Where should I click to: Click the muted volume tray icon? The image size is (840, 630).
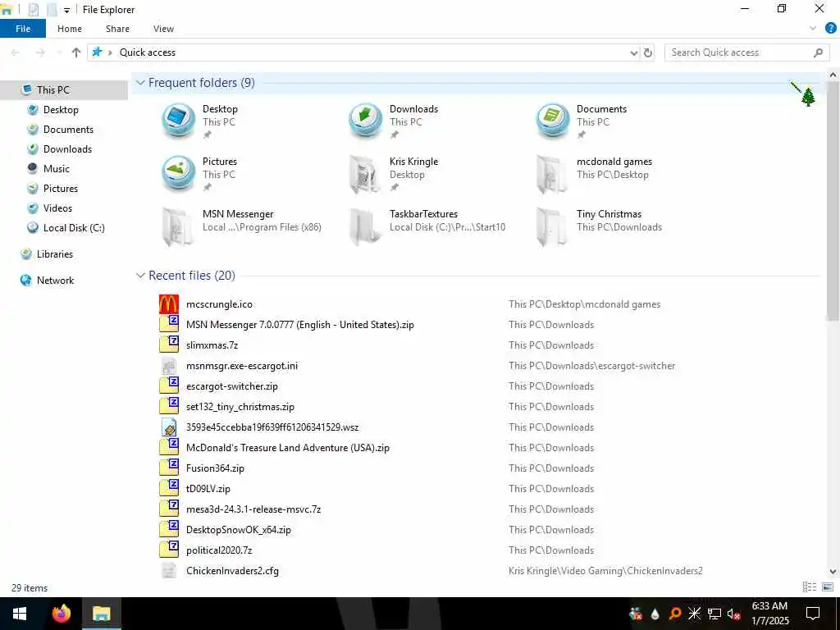(x=734, y=614)
